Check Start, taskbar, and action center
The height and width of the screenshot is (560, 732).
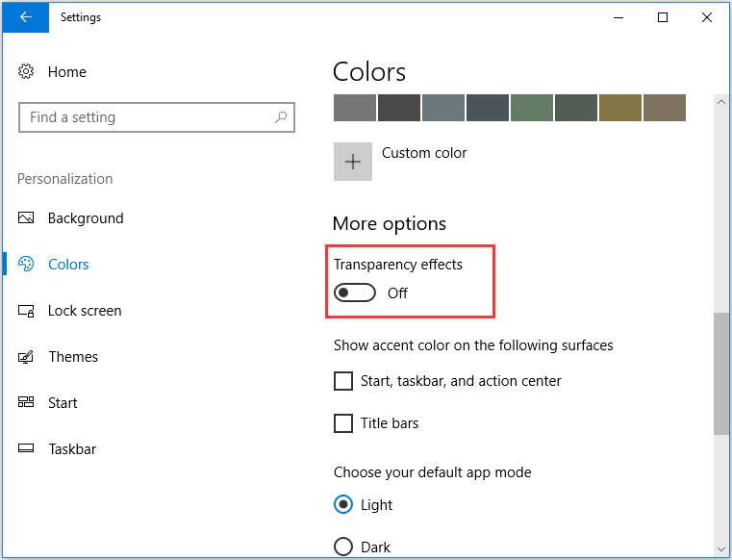[343, 381]
